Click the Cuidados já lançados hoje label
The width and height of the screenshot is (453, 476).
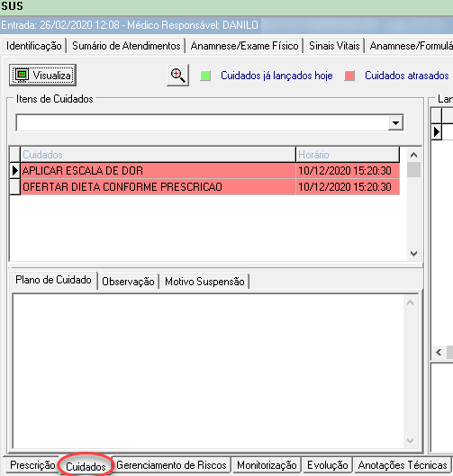(276, 76)
